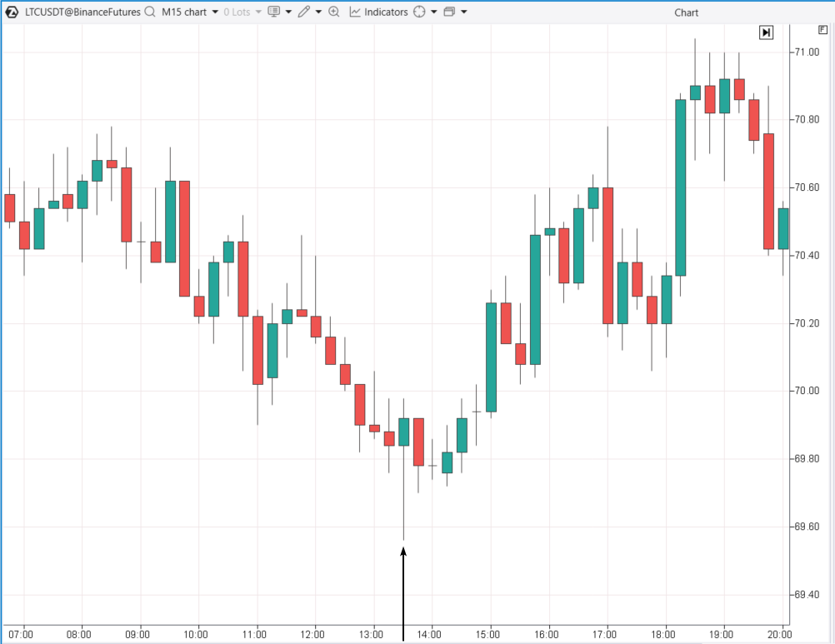835x644 pixels.
Task: Click the M15 chart text button
Action: click(x=186, y=12)
